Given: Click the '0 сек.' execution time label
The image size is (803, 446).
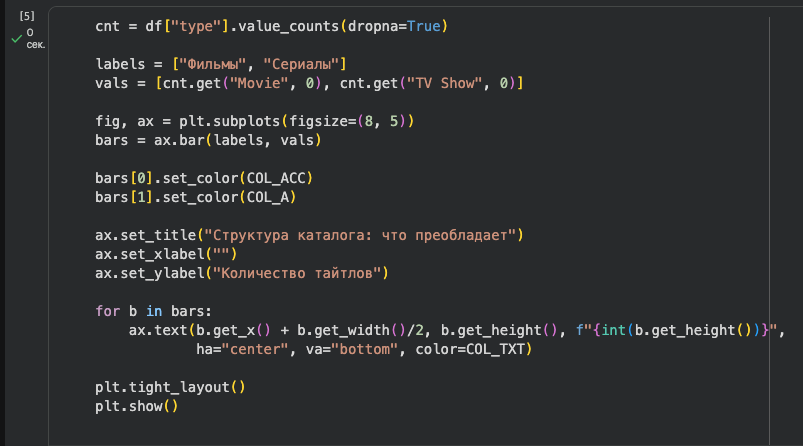Looking at the screenshot, I should 36,39.
